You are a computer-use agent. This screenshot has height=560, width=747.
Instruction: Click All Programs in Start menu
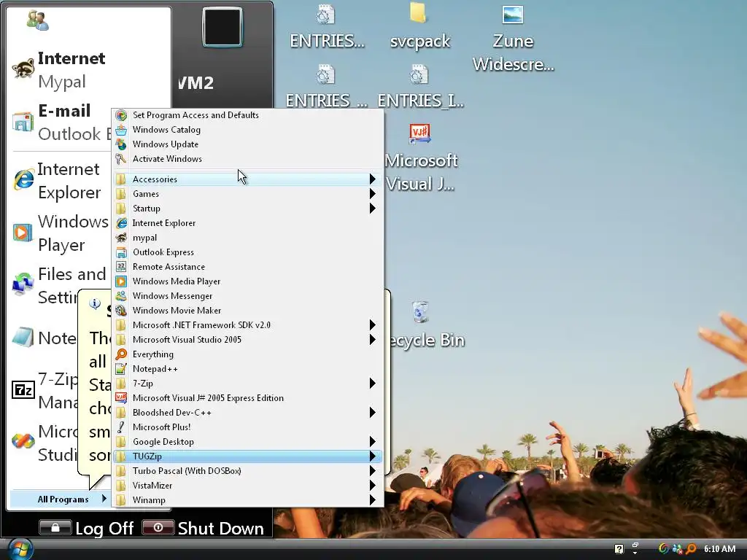point(61,499)
